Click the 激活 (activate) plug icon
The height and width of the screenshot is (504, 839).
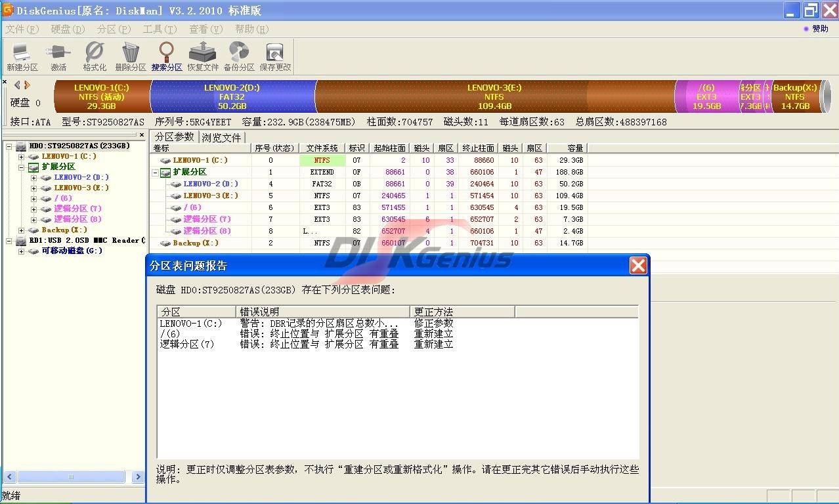pyautogui.click(x=58, y=56)
